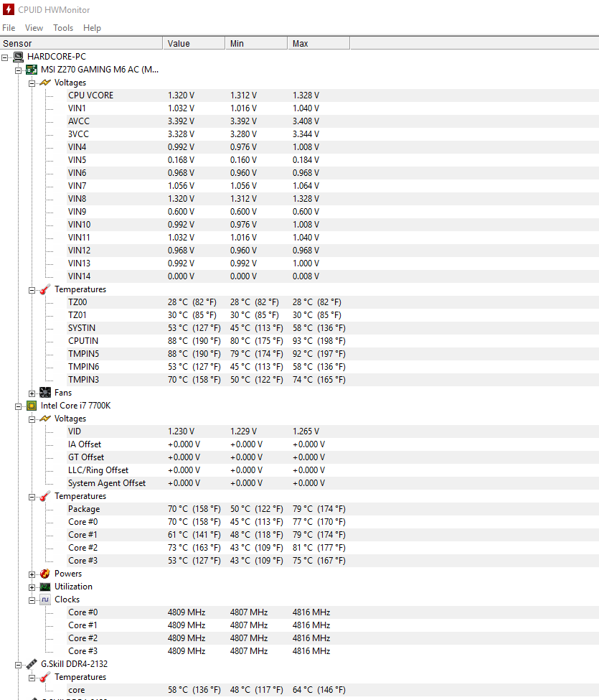The image size is (599, 700).
Task: Click the CPUID HWMonitor title bar flash icon
Action: 7,10
